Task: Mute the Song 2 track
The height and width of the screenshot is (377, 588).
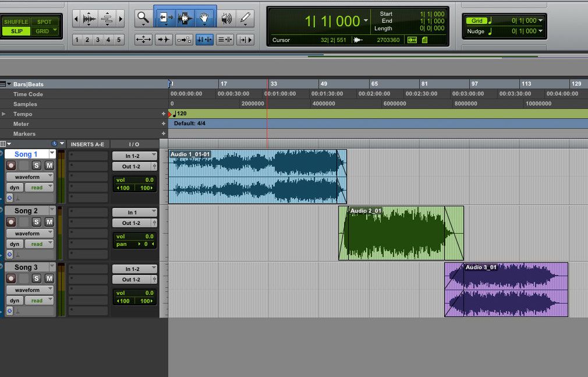Action: point(49,222)
